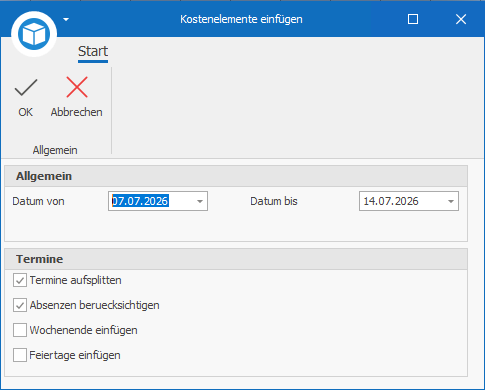Screen dimensions: 485x390
Task: Enable Feiertage einfügen checkbox
Action: pos(20,355)
